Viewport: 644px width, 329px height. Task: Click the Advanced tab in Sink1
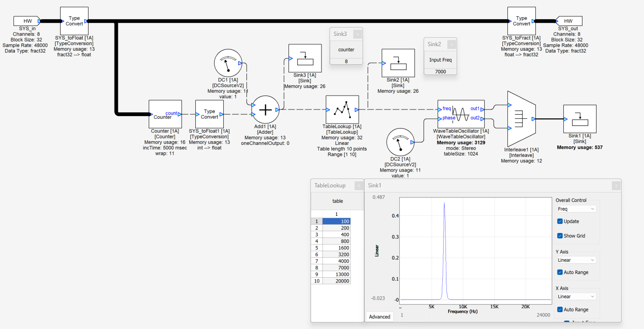[379, 317]
